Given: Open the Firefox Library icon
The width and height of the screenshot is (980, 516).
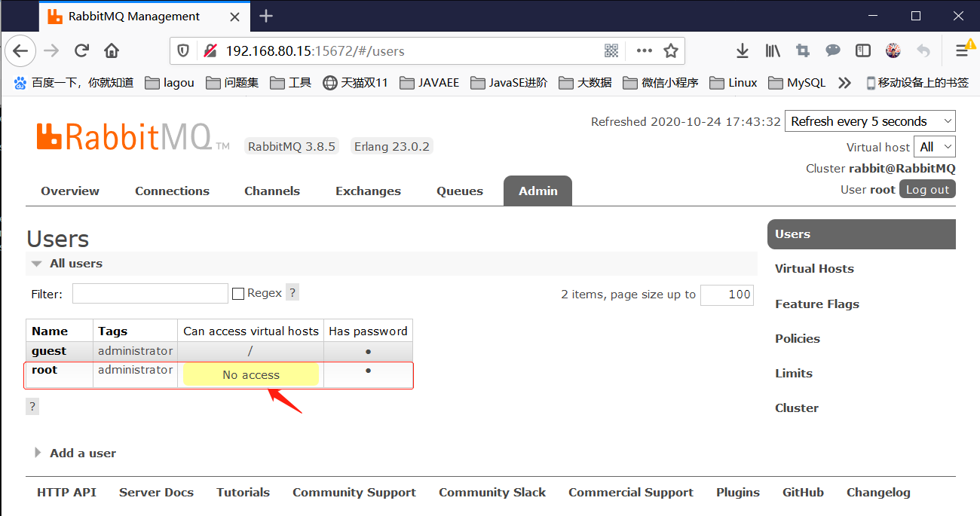Looking at the screenshot, I should point(772,50).
